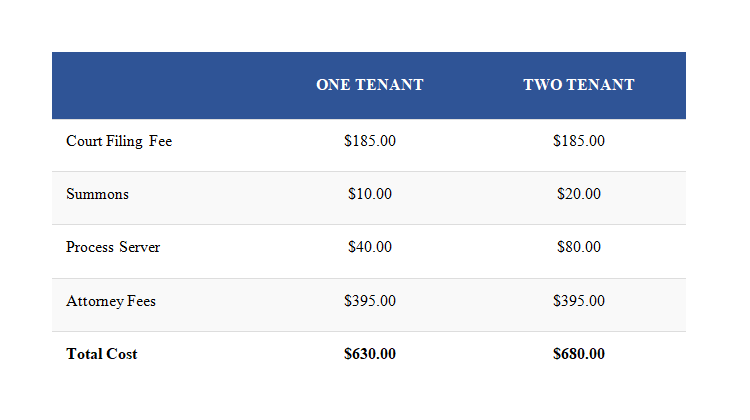Screen dimensions: 750x420
Task: Click the $10.00 summons value
Action: click(370, 194)
